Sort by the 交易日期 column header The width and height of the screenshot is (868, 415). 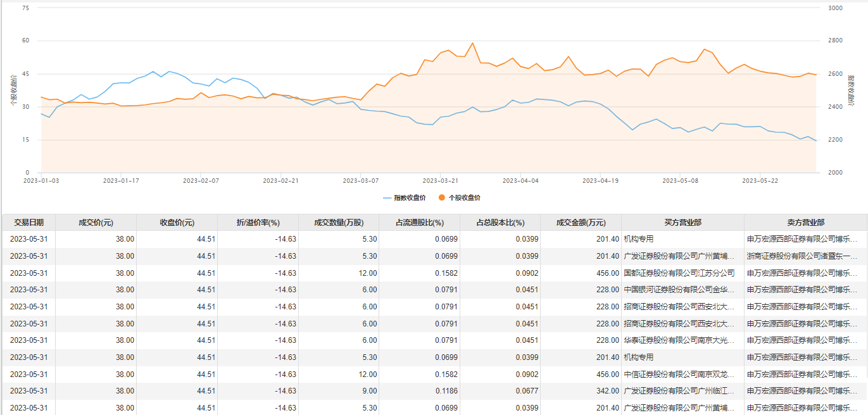coord(29,223)
